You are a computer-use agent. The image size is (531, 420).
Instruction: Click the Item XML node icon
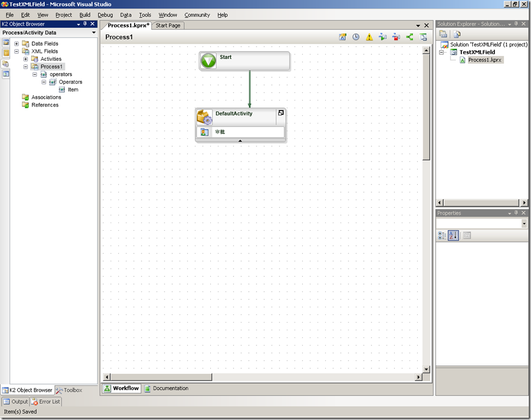click(x=62, y=90)
